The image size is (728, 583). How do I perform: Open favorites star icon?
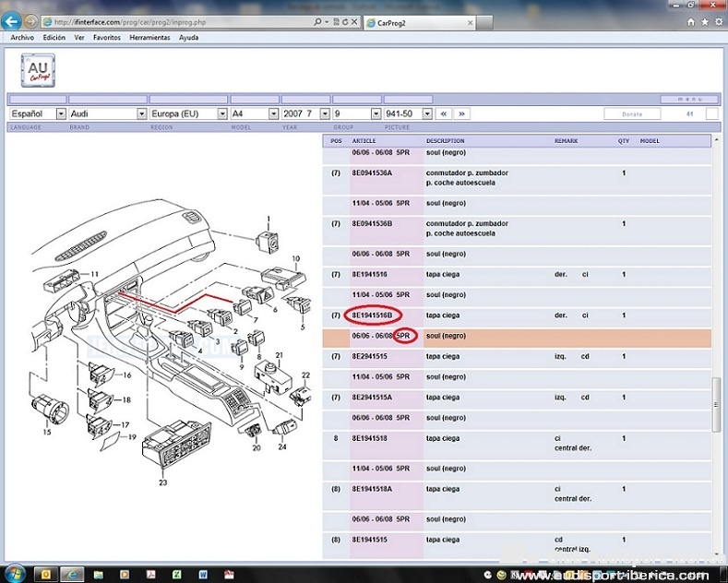(x=705, y=22)
